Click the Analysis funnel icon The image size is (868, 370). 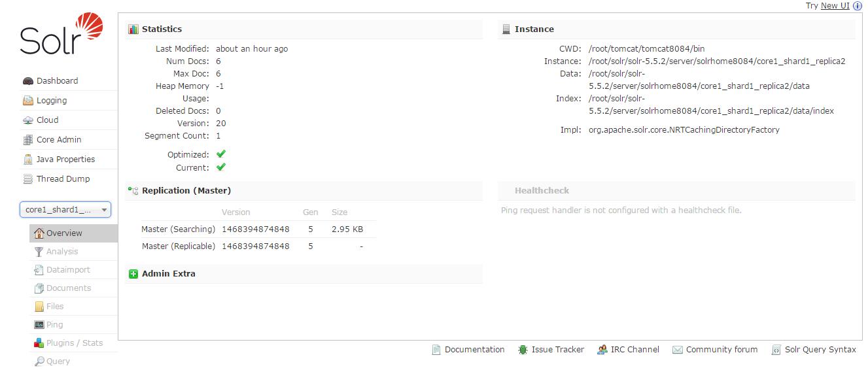[x=39, y=252]
